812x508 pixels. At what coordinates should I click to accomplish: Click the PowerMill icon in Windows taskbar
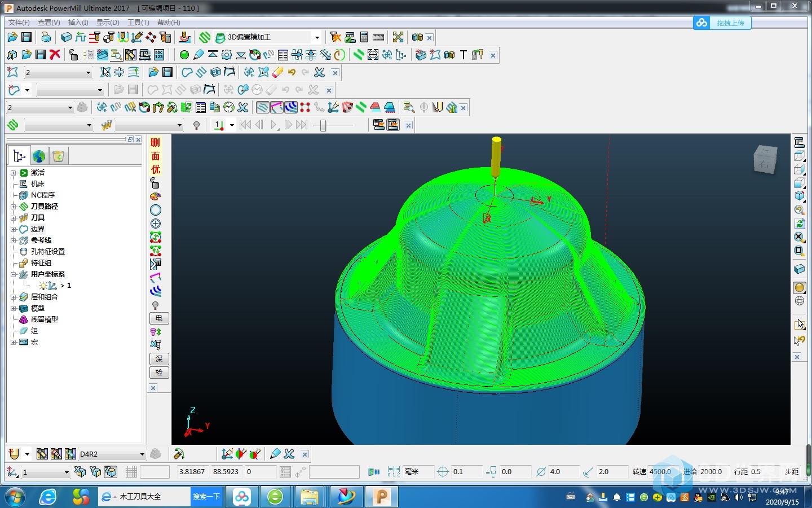(382, 497)
